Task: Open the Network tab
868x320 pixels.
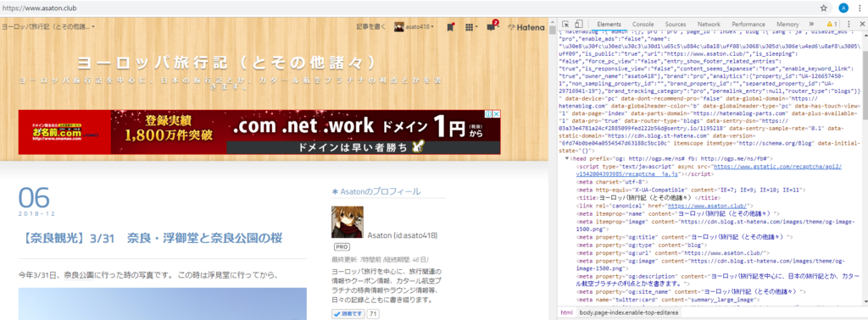Action: tap(709, 25)
